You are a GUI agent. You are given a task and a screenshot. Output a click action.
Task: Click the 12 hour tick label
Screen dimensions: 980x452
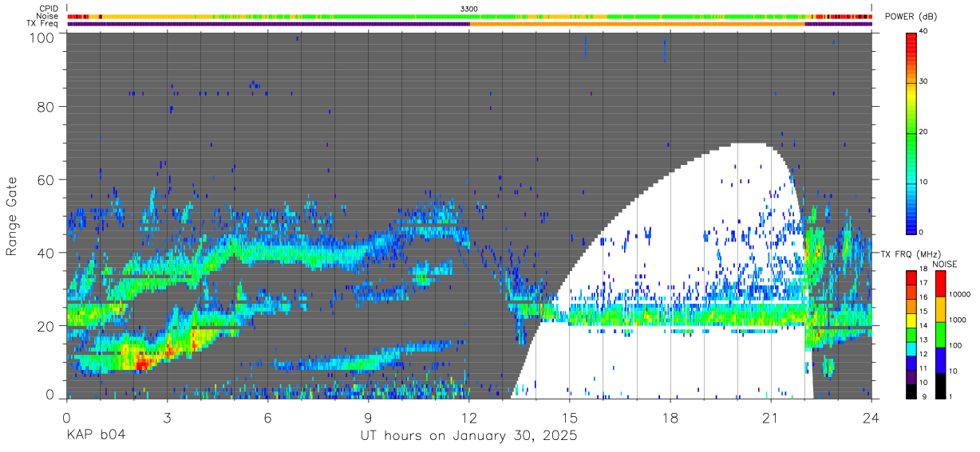(x=469, y=418)
